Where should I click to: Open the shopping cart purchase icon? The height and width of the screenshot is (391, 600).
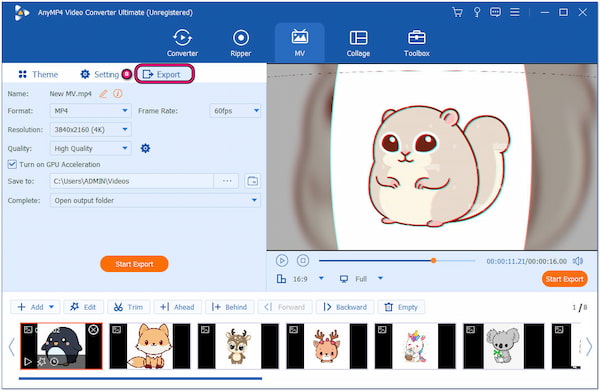pos(457,12)
